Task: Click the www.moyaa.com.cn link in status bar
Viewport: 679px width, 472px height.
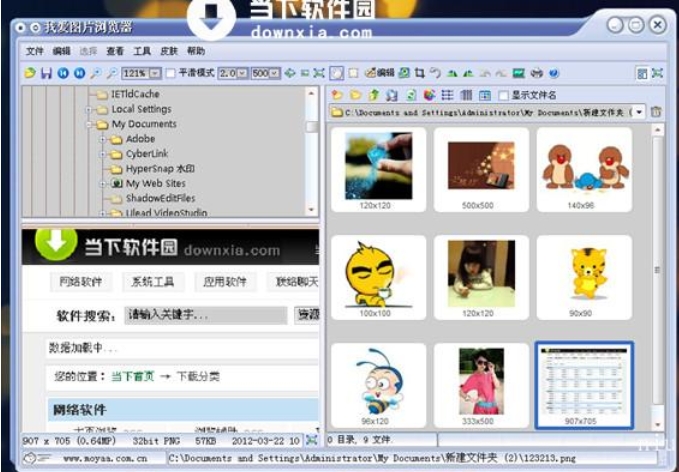Action: (105, 458)
